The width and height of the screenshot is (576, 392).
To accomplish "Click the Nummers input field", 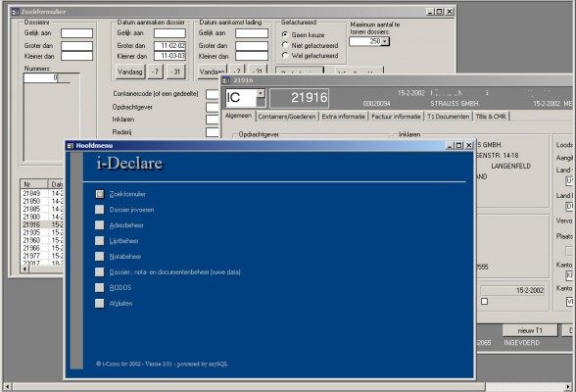I will click(x=41, y=77).
